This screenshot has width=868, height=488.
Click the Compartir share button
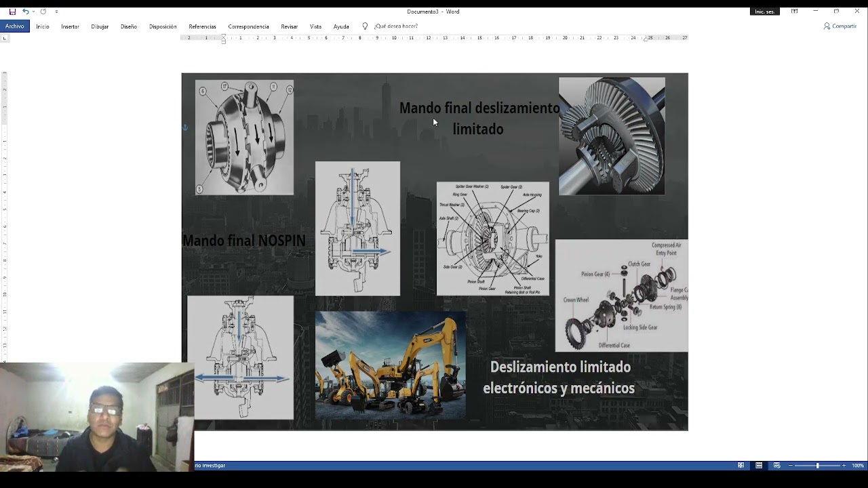point(840,26)
